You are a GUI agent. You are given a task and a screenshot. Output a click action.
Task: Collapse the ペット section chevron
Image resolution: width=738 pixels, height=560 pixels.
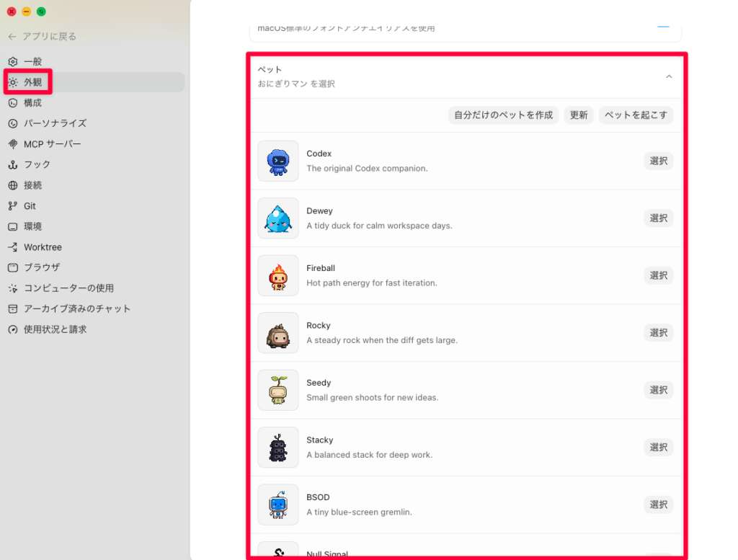pyautogui.click(x=669, y=76)
